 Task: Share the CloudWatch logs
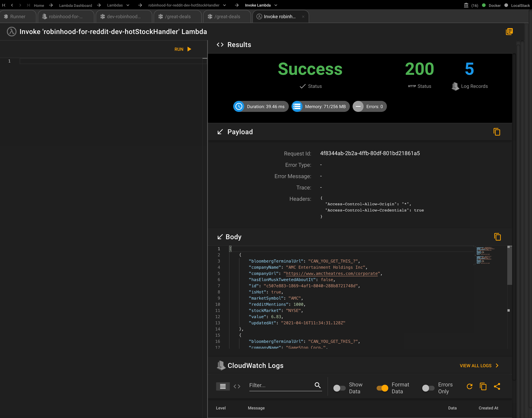point(497,386)
